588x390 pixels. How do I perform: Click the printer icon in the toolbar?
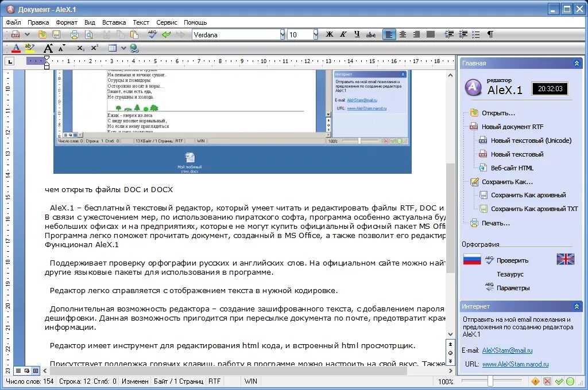tap(74, 34)
